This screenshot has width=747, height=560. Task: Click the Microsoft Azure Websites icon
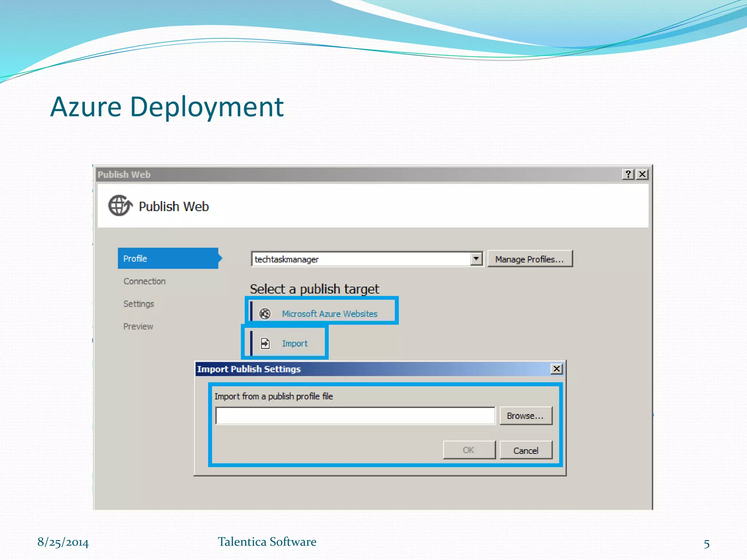(x=265, y=314)
